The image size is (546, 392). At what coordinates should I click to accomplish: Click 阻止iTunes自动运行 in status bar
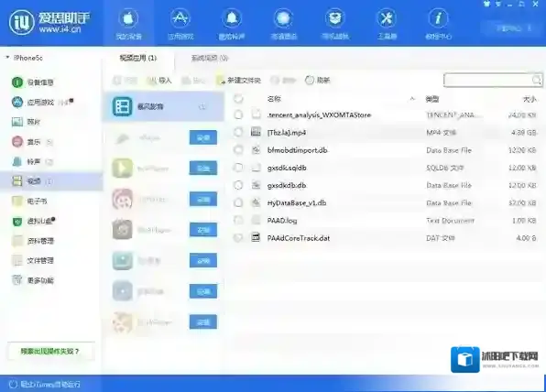(x=45, y=385)
